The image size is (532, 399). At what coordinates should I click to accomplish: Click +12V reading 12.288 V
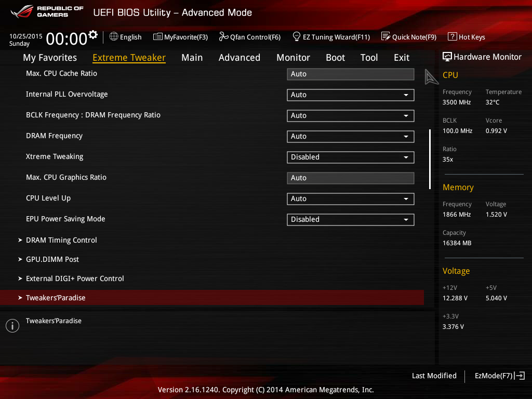(x=455, y=298)
